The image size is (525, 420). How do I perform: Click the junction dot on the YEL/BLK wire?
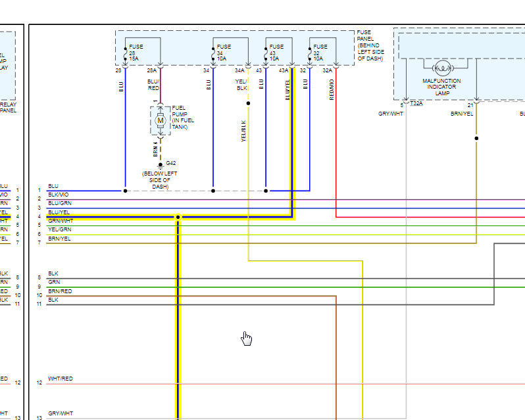coord(248,103)
